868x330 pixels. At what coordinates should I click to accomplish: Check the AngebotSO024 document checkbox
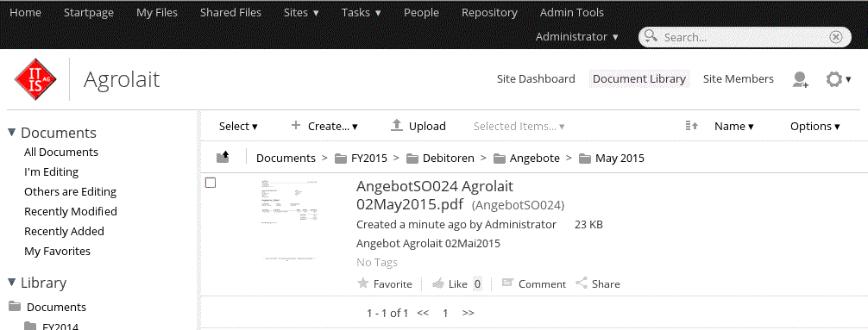pos(211,183)
